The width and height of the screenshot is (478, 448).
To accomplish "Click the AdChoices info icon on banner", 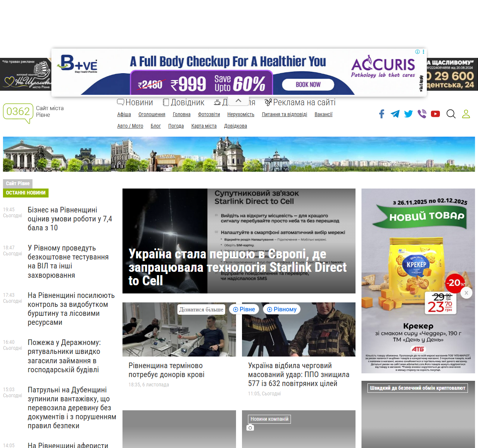I will point(418,52).
